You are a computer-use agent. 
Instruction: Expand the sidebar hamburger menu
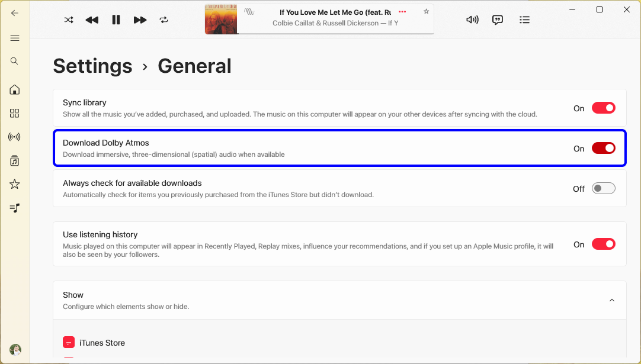click(15, 38)
